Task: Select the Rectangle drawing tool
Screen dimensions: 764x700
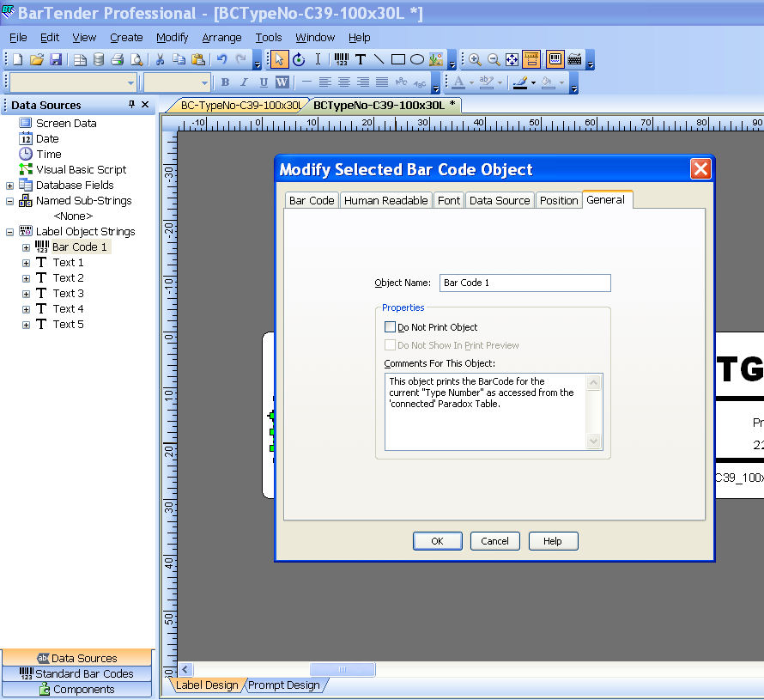Action: pyautogui.click(x=398, y=59)
